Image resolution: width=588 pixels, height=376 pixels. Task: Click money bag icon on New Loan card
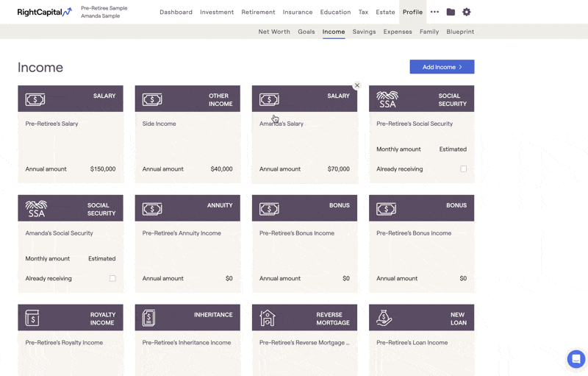tap(384, 318)
